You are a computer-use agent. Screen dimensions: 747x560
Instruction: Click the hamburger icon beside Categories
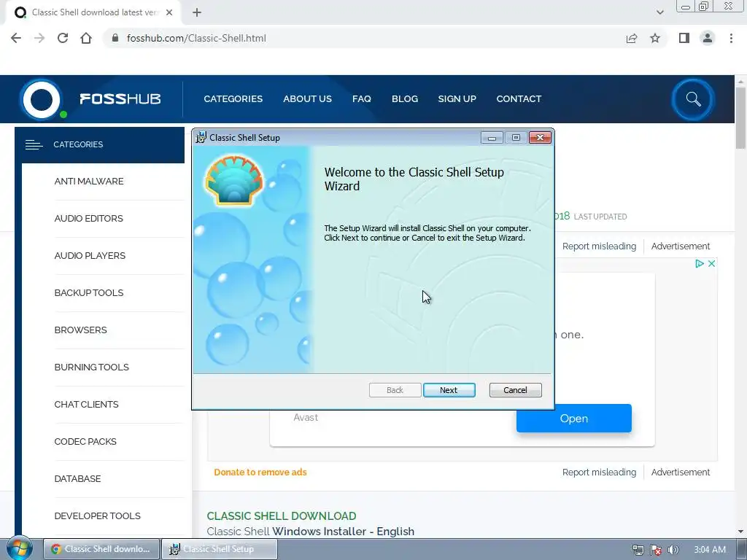pos(34,145)
